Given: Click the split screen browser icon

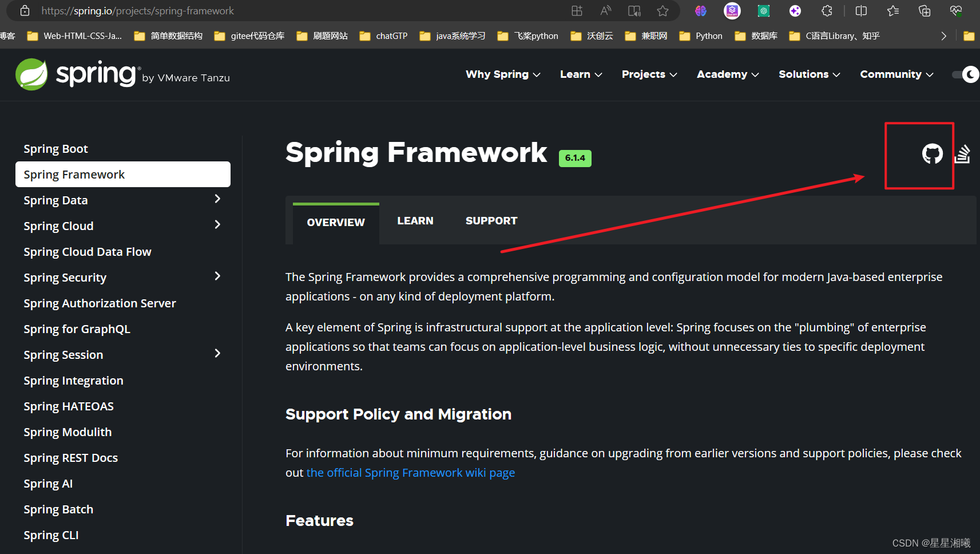Looking at the screenshot, I should (x=861, y=10).
